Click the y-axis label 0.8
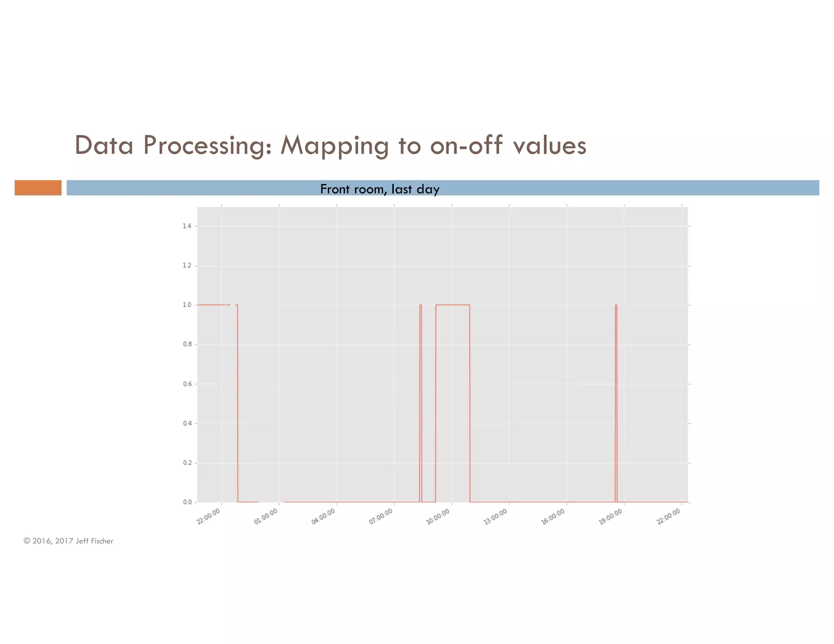 point(187,344)
